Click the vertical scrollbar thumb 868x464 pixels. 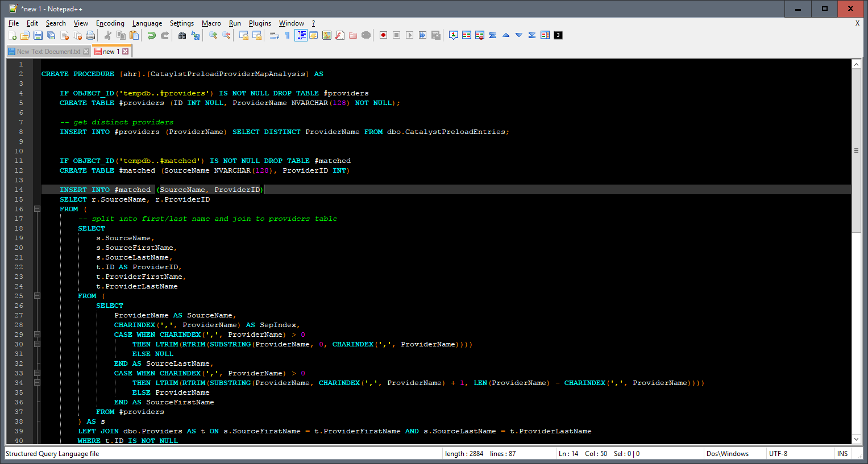pyautogui.click(x=856, y=151)
